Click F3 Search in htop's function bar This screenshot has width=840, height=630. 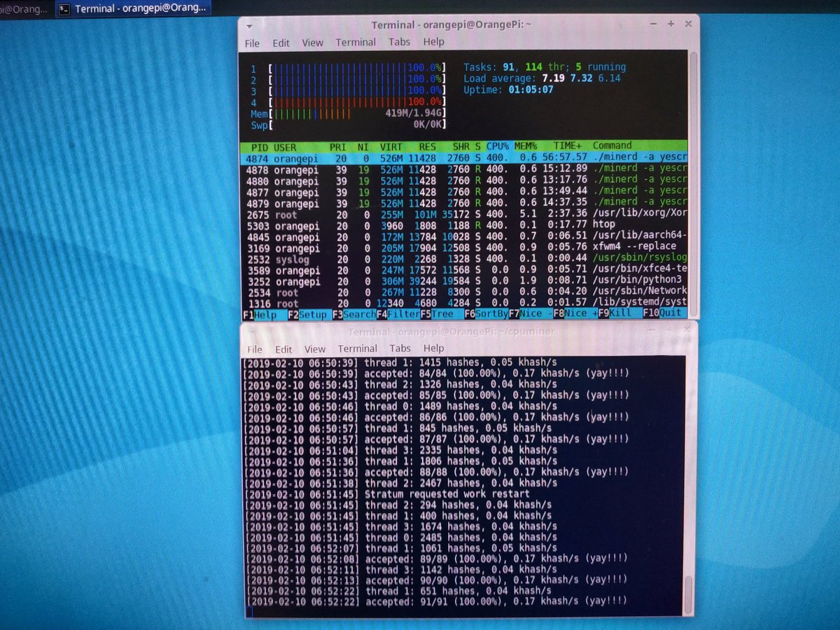[x=354, y=314]
